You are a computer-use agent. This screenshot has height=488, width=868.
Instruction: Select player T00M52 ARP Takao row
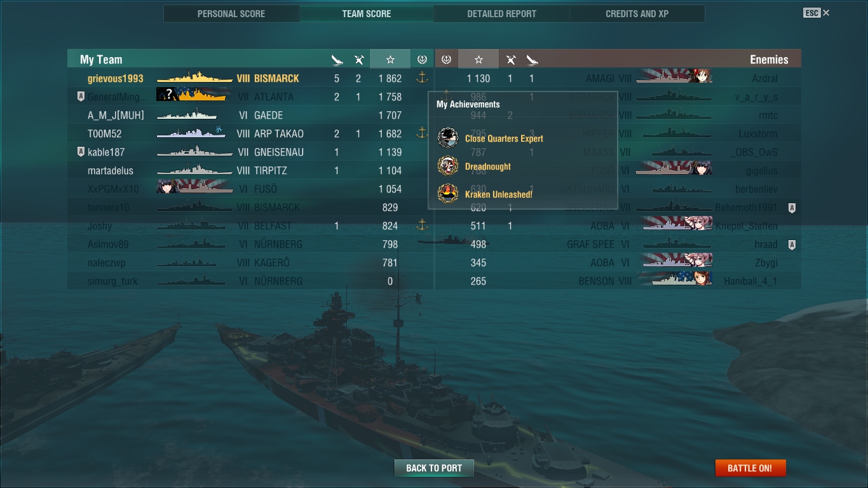(x=250, y=133)
